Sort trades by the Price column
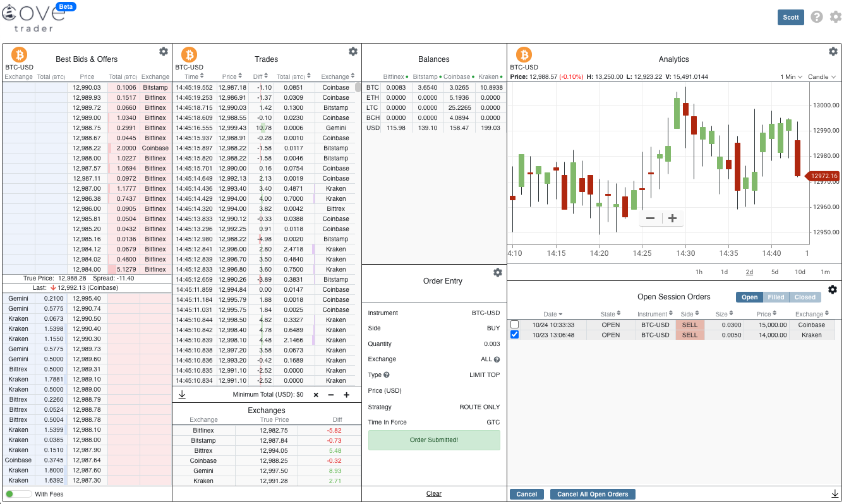Viewport: 844px width, 504px height. click(x=232, y=76)
